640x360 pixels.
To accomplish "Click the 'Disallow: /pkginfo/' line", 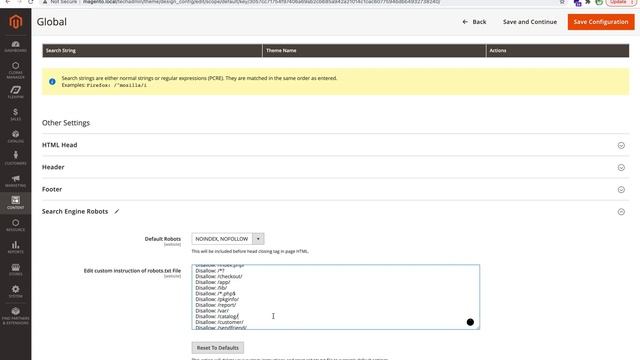I will click(217, 299).
